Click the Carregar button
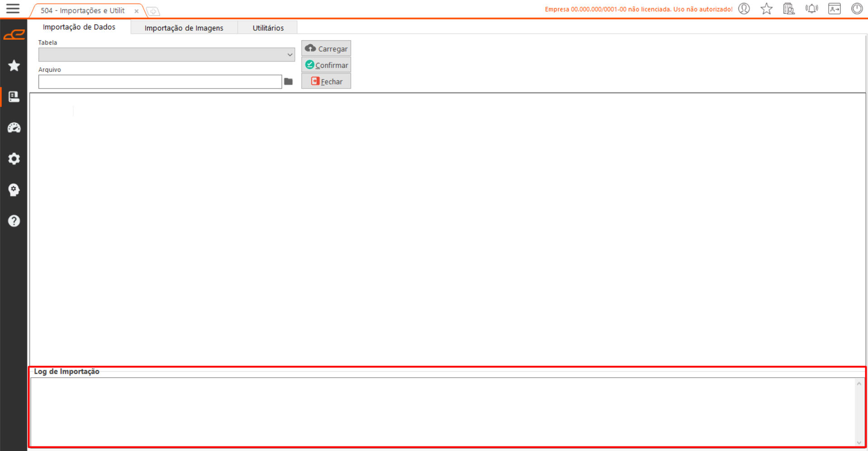 point(326,48)
